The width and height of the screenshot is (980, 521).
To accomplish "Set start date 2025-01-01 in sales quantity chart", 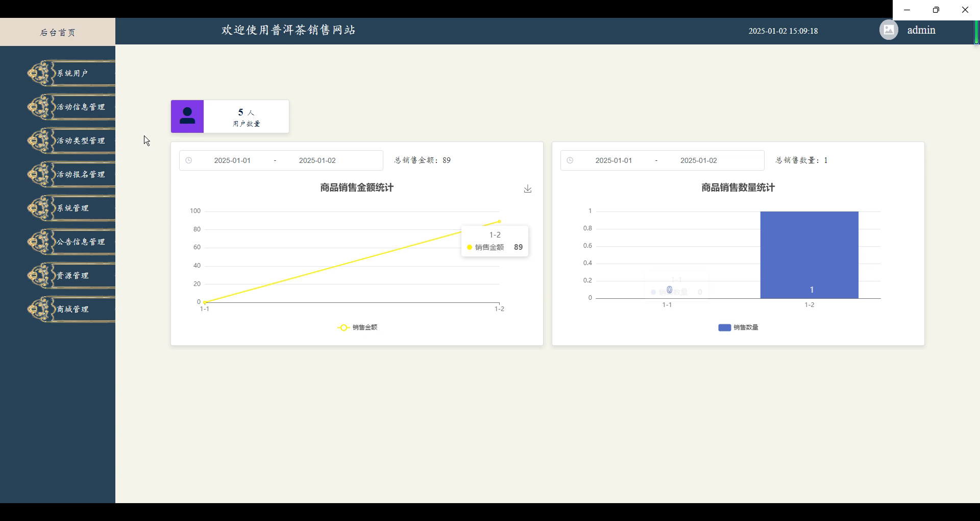I will [x=614, y=160].
